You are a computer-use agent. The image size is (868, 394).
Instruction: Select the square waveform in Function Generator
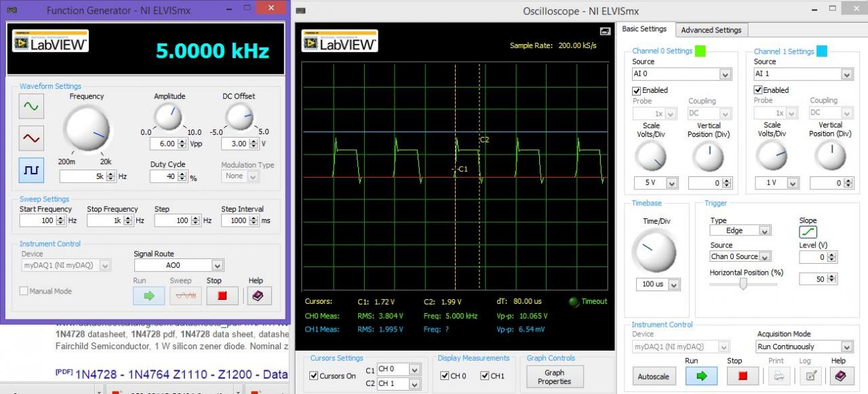click(31, 170)
